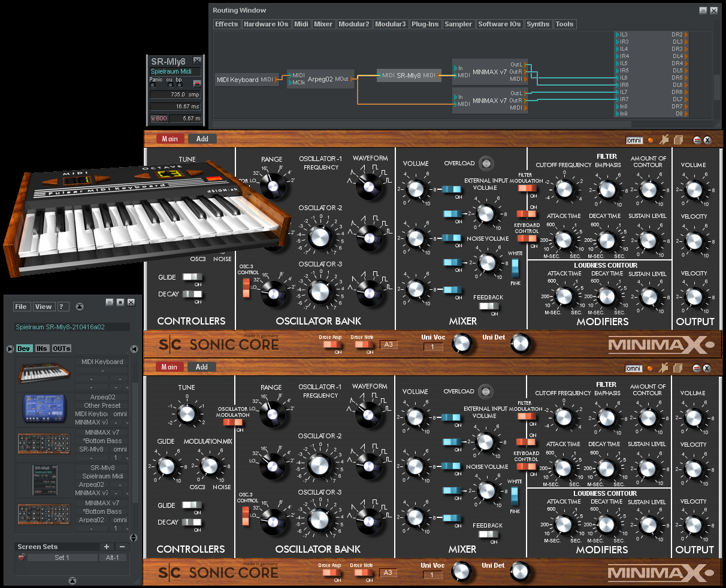This screenshot has width=726, height=588.
Task: Open omni MIDI channel selector on upper Minimax
Action: point(634,140)
